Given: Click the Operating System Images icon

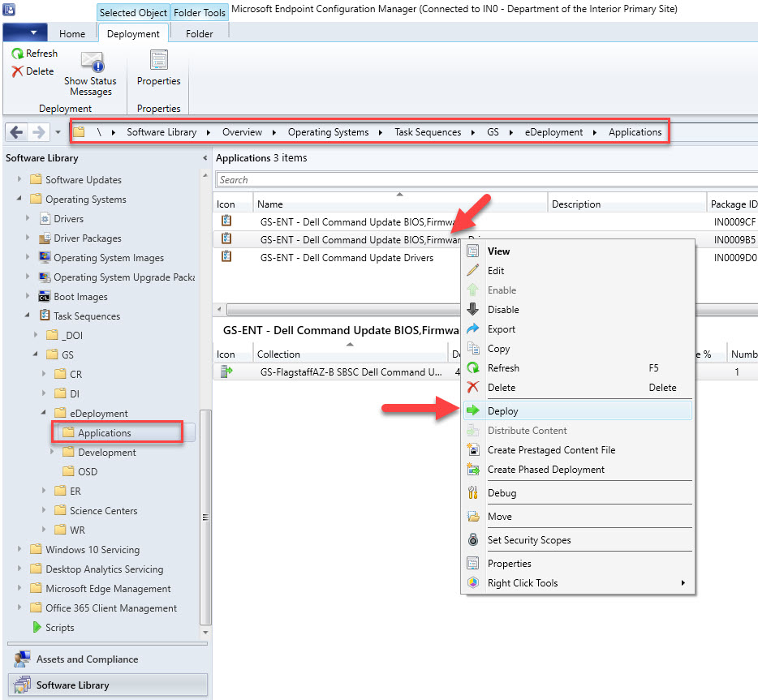Looking at the screenshot, I should [x=45, y=257].
